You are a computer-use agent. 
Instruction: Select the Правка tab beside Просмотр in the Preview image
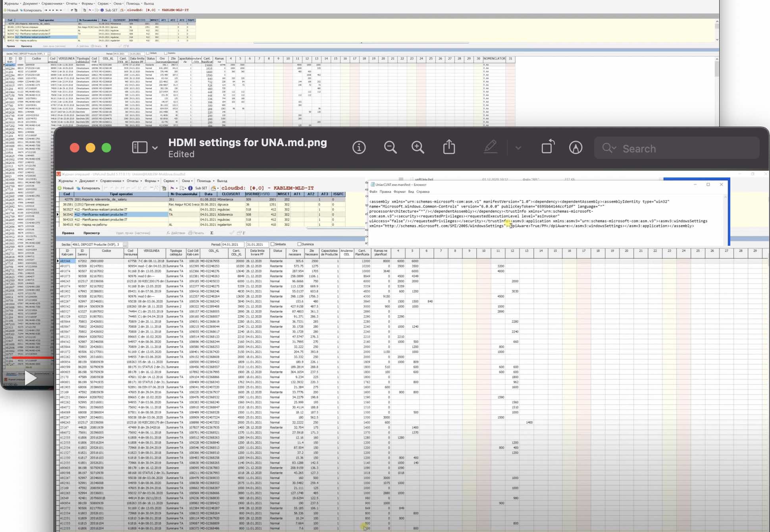68,233
